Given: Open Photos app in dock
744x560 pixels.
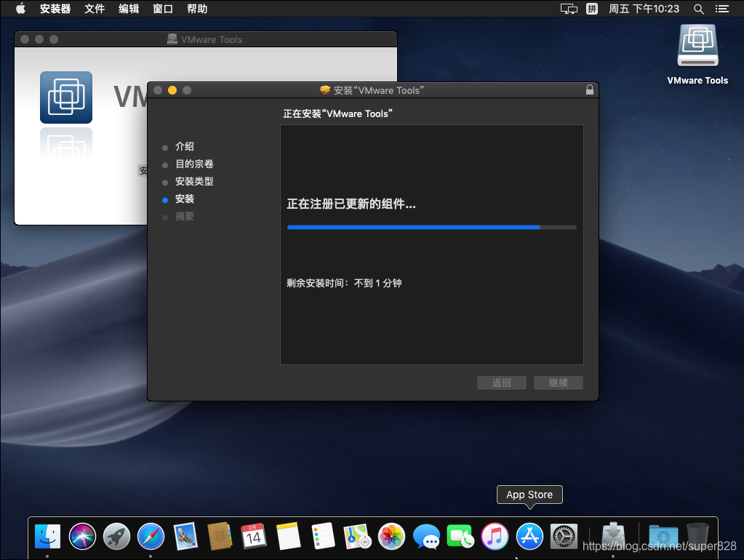Looking at the screenshot, I should click(391, 536).
